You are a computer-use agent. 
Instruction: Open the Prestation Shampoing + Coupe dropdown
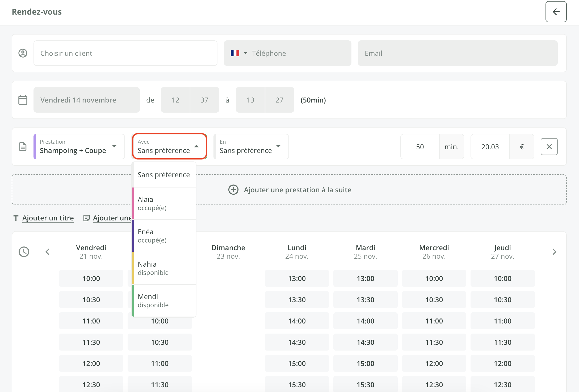[x=79, y=147]
